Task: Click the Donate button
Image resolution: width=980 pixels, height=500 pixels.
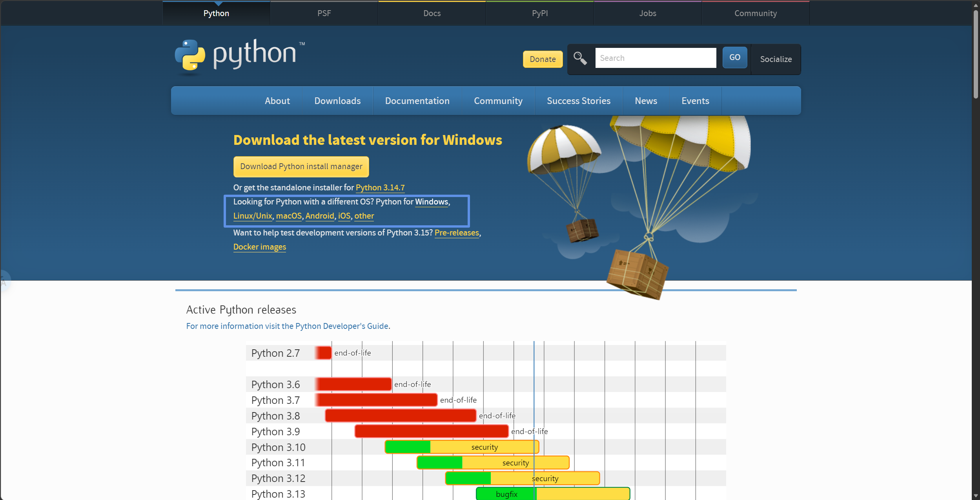Action: click(x=543, y=59)
